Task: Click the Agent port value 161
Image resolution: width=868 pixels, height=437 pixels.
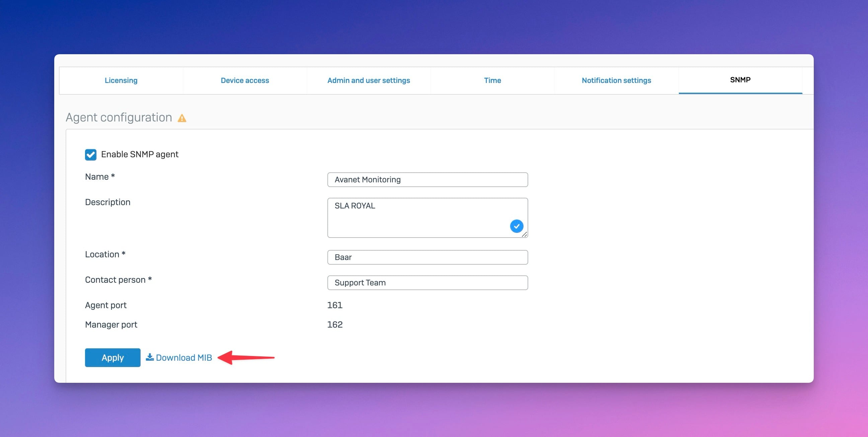Action: [335, 305]
